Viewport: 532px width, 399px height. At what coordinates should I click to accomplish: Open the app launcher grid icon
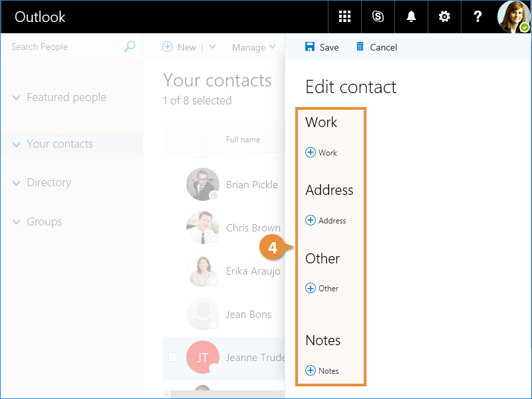(x=344, y=17)
